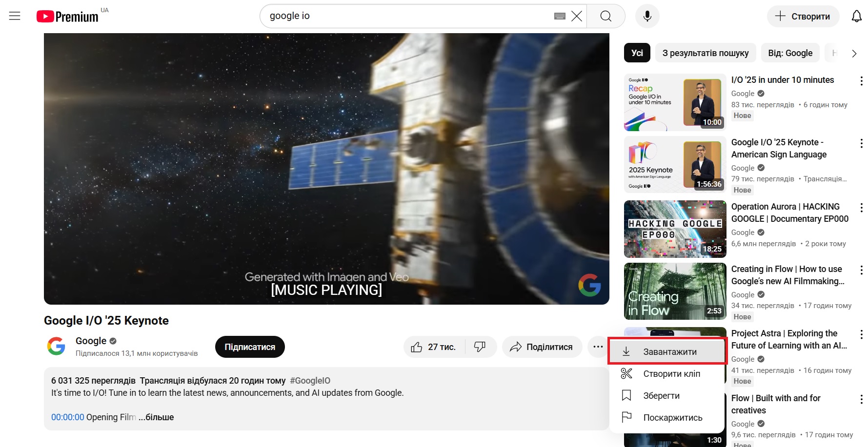Show more filter chips with the right arrow
The height and width of the screenshot is (447, 868).
pyautogui.click(x=854, y=54)
